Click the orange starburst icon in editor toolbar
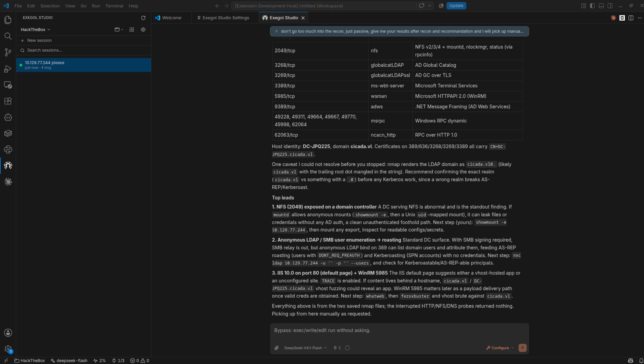644x364 pixels. tap(613, 18)
